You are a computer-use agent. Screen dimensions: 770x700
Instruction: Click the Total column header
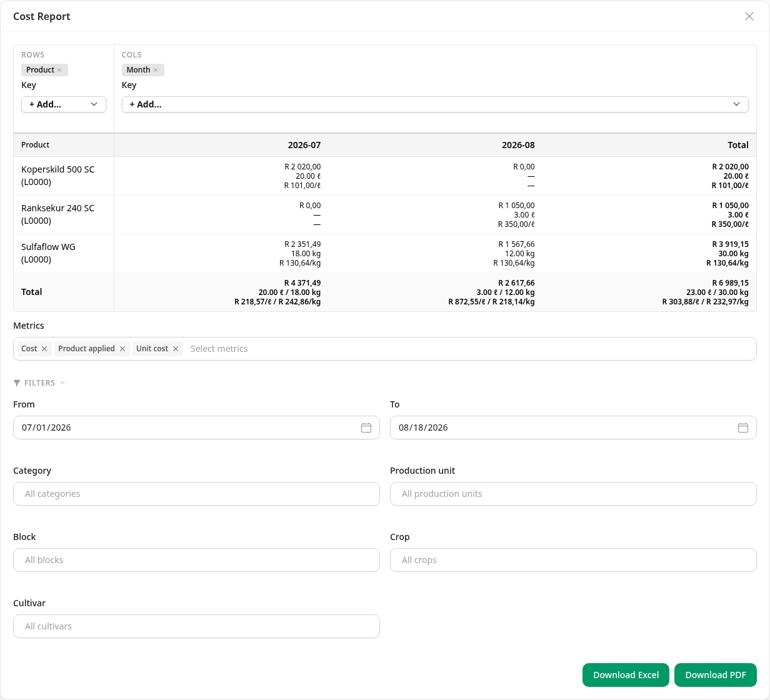[738, 145]
